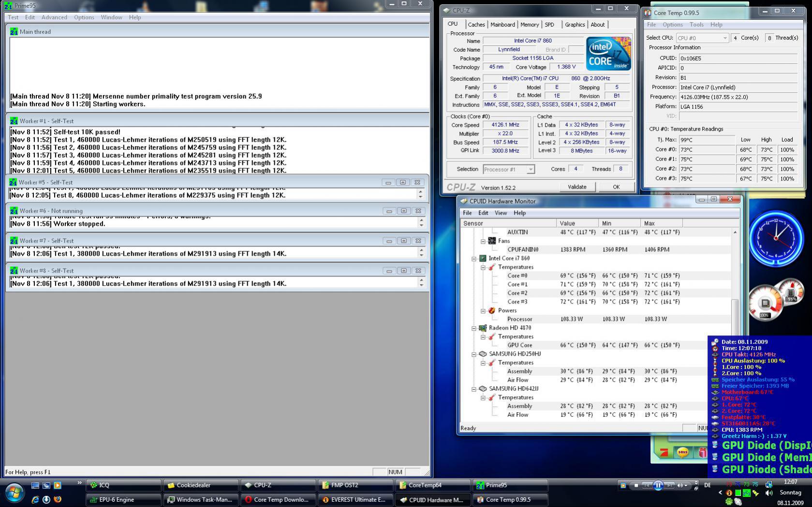
Task: Click Show Desktop icon in Quick Launch
Action: [35, 485]
